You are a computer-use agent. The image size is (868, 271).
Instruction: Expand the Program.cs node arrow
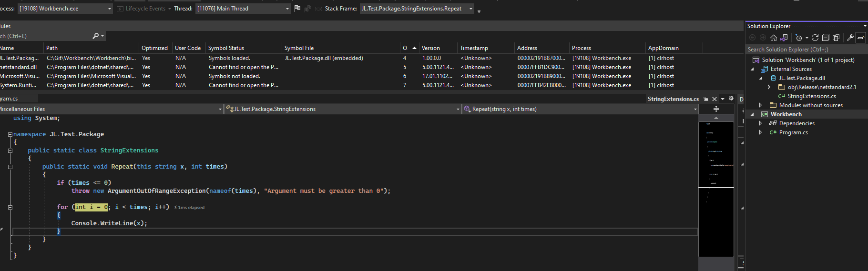[x=761, y=132]
